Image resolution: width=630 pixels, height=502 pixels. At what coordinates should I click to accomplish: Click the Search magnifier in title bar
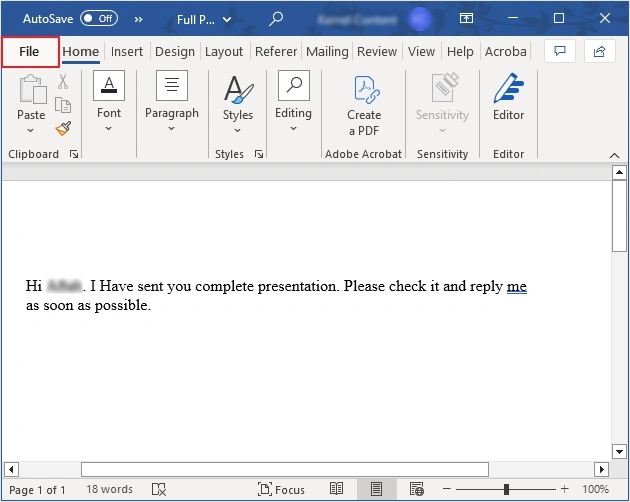point(276,18)
